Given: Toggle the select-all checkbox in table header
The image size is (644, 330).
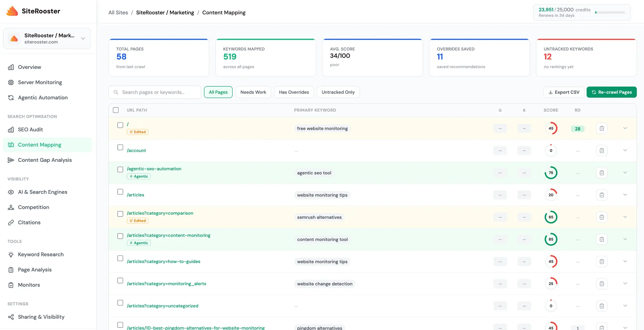Looking at the screenshot, I should [x=116, y=110].
